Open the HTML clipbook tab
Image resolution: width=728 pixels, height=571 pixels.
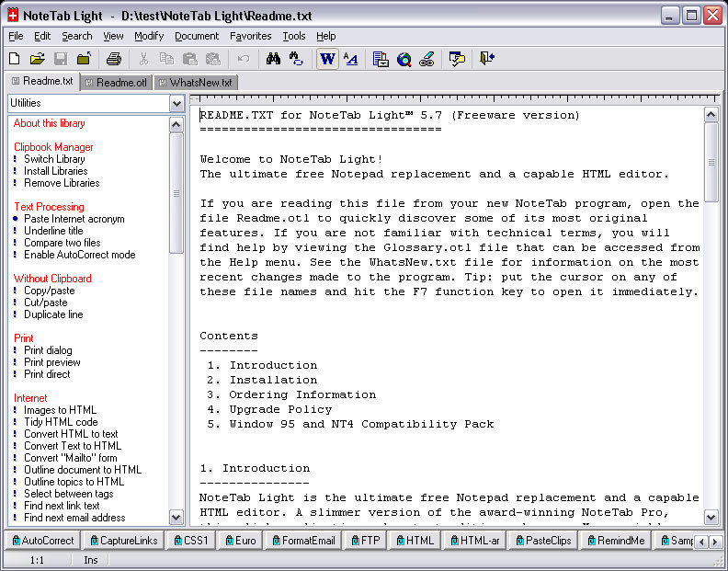coord(415,541)
